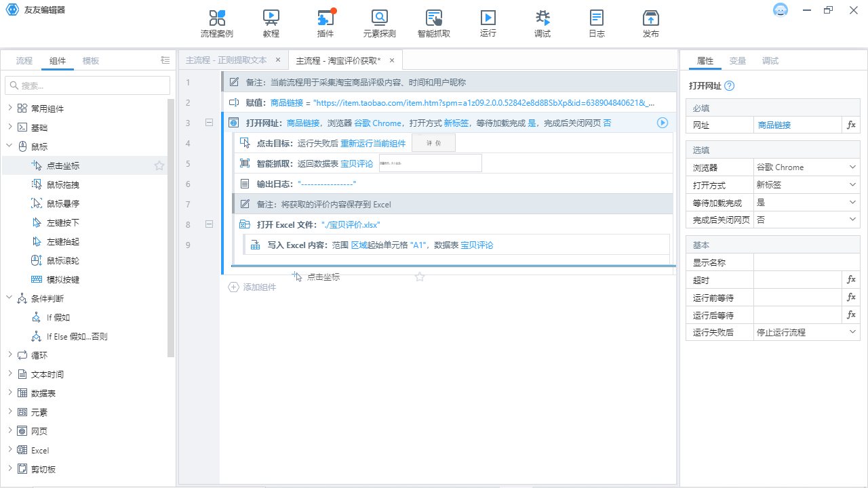Open the fx expression editor beside 网址
This screenshot has height=488, width=868.
point(851,125)
